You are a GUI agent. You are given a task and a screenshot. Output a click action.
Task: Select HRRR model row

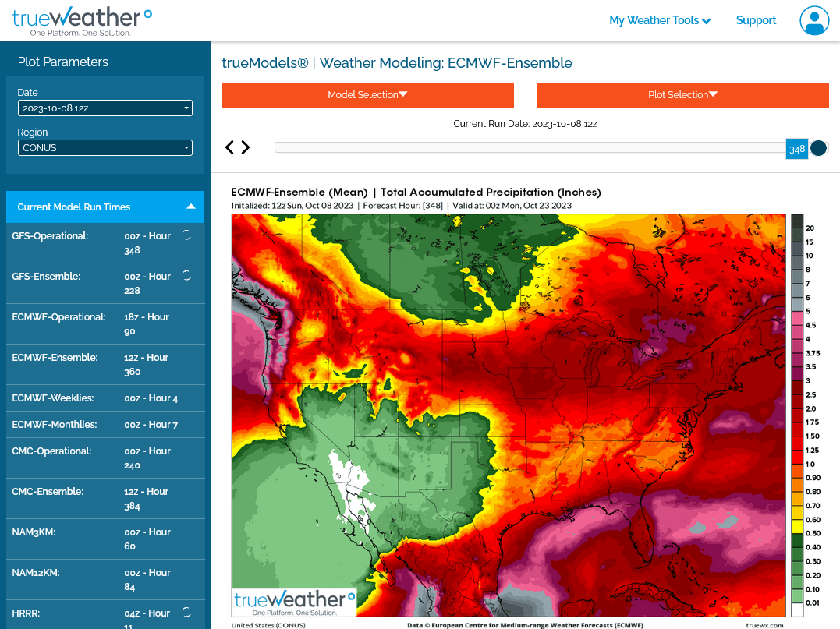pyautogui.click(x=105, y=615)
